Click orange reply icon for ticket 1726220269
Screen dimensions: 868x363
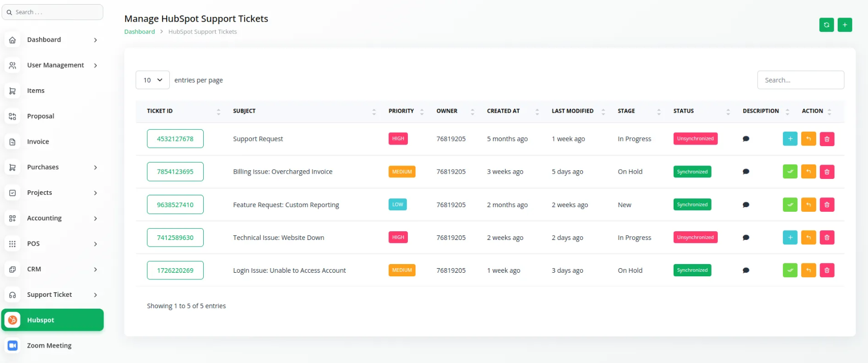tap(808, 270)
